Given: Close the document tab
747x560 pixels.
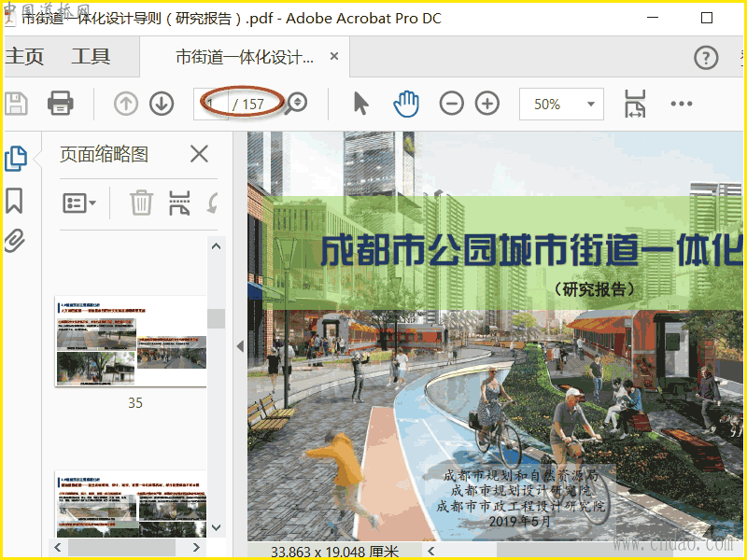Looking at the screenshot, I should click(334, 57).
